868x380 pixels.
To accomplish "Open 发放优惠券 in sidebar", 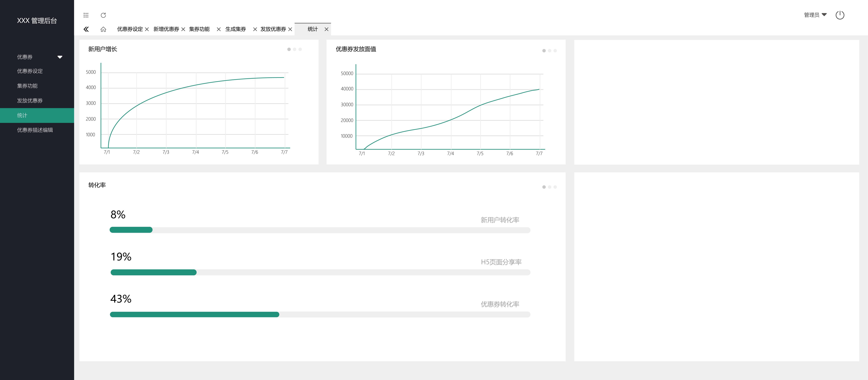I will click(30, 101).
